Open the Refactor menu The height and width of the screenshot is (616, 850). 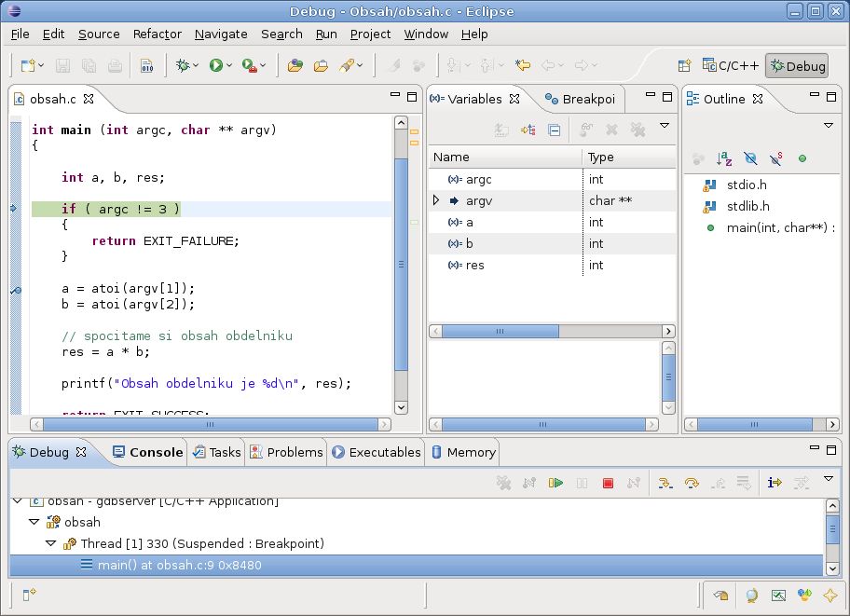158,34
